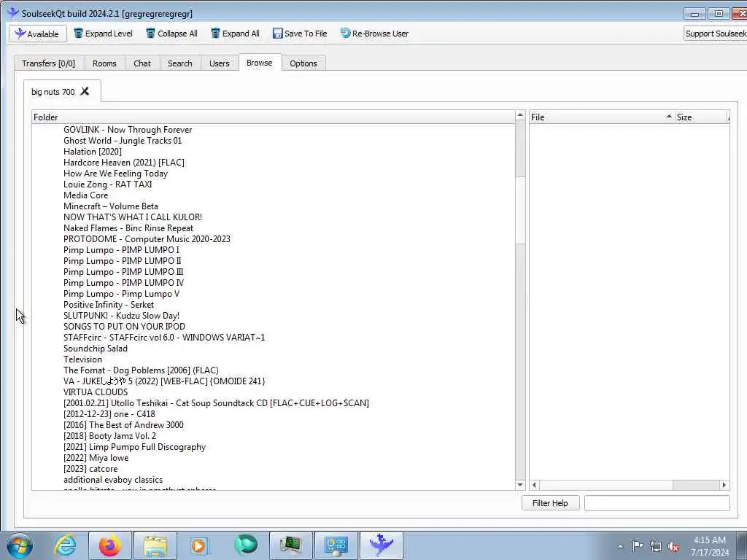Click the Folder column header

click(274, 117)
